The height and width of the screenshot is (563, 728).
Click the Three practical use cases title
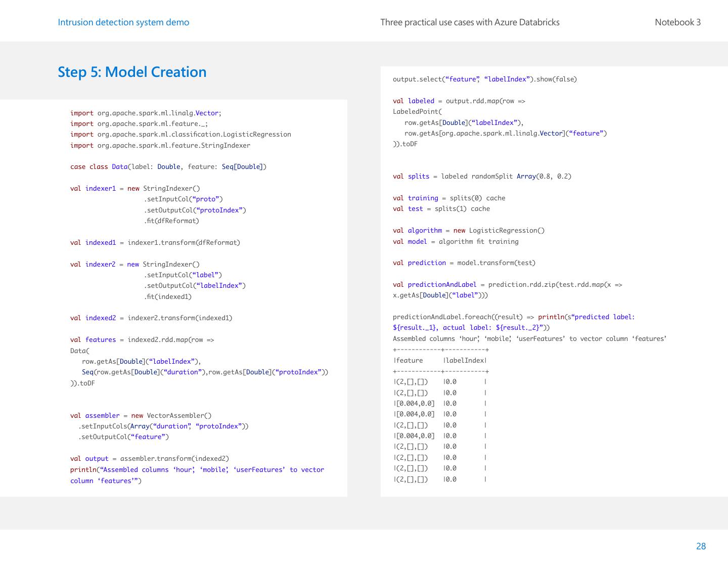(470, 22)
